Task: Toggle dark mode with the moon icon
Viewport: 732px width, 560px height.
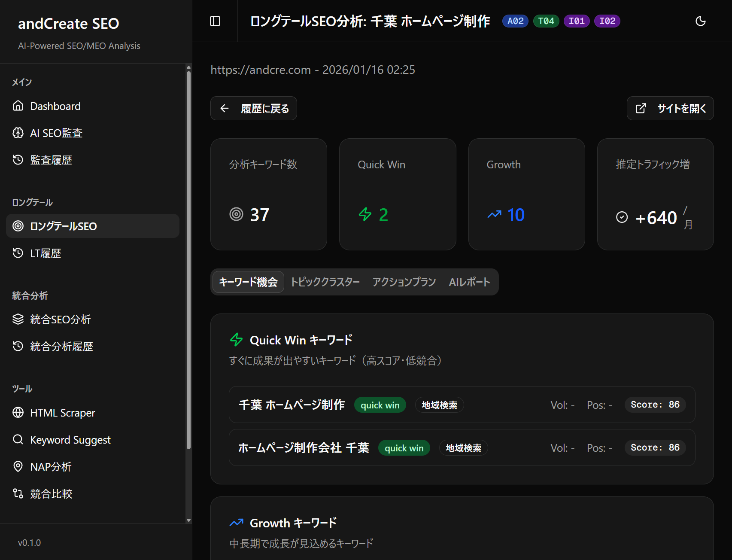Action: click(x=700, y=21)
